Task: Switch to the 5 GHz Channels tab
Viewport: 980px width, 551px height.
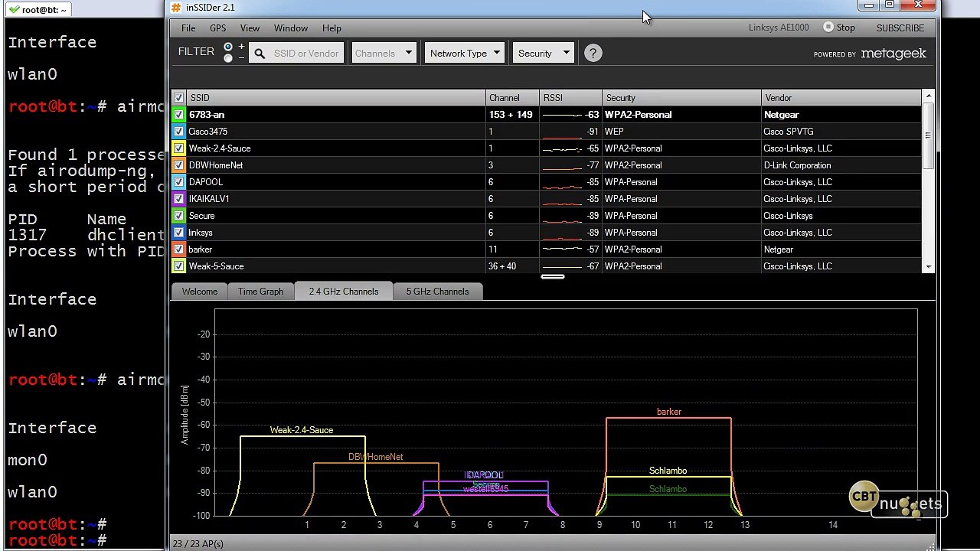Action: tap(438, 292)
